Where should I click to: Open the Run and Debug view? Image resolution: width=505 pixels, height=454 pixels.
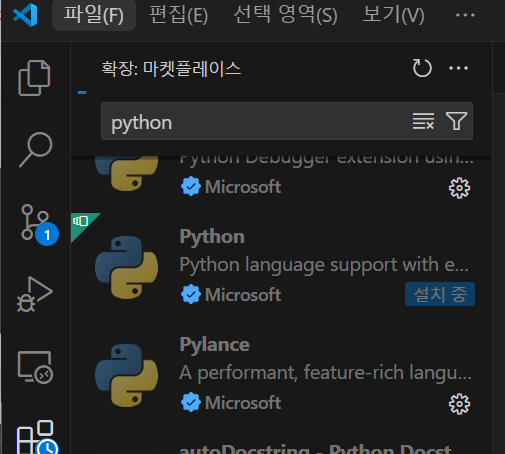[35, 294]
